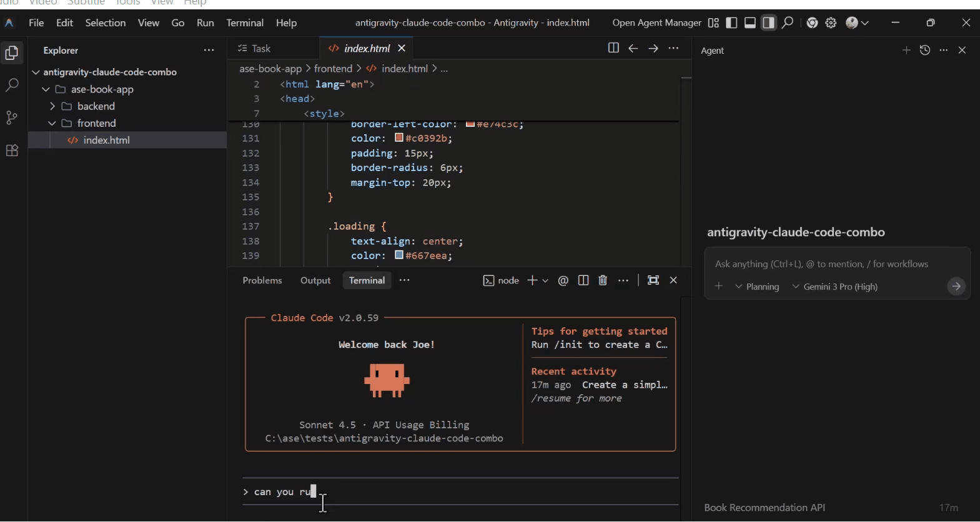The width and height of the screenshot is (980, 522).
Task: Navigate back with the left arrow
Action: pyautogui.click(x=633, y=49)
